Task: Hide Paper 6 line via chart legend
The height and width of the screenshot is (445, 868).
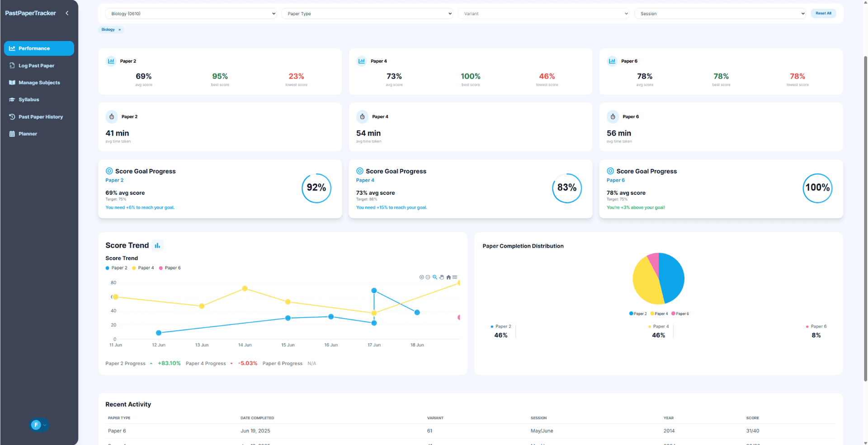Action: [x=170, y=267]
